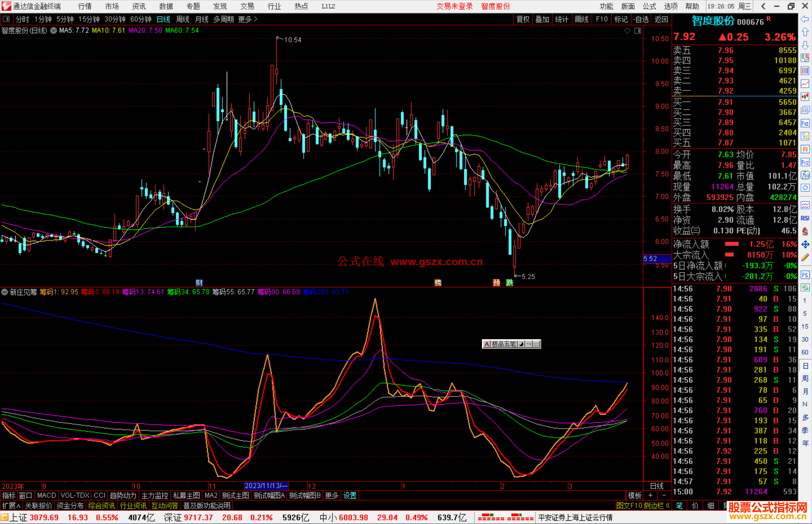Click the four-way move arrows icon
This screenshot has height=524, width=812.
[805, 245]
